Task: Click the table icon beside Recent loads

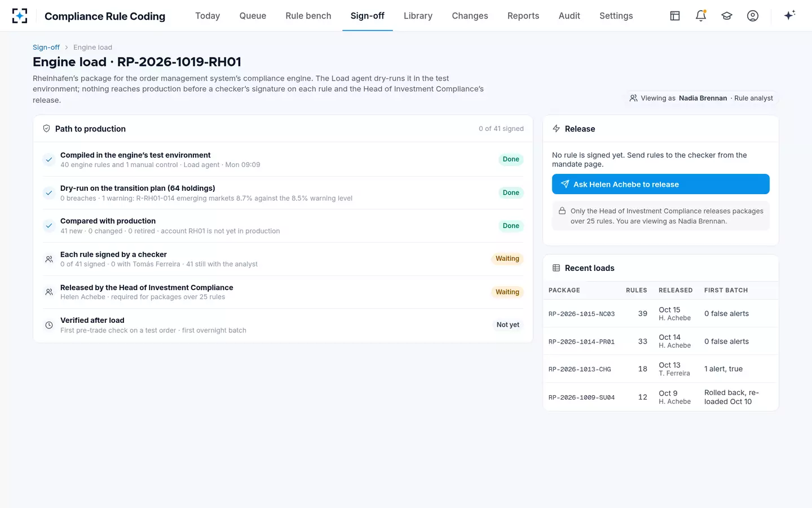Action: [x=557, y=268]
